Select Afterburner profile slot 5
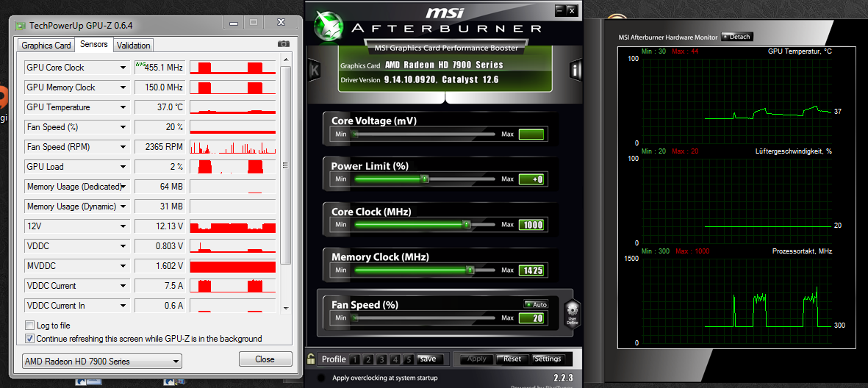868x388 pixels. 409,359
